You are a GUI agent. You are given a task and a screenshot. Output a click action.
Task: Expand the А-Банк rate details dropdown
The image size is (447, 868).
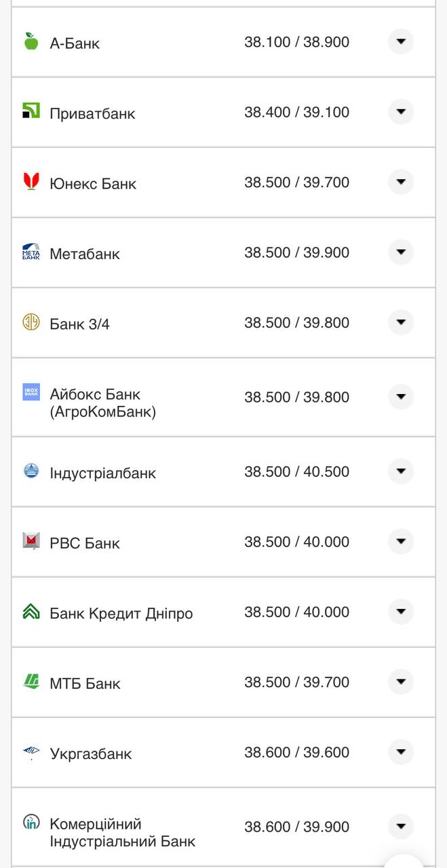(x=401, y=41)
